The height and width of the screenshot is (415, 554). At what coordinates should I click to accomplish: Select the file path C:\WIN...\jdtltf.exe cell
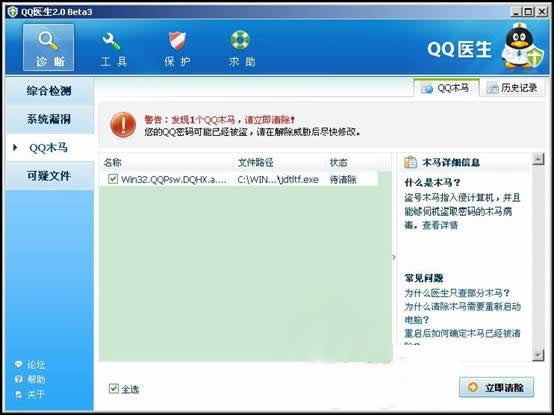coord(278,179)
